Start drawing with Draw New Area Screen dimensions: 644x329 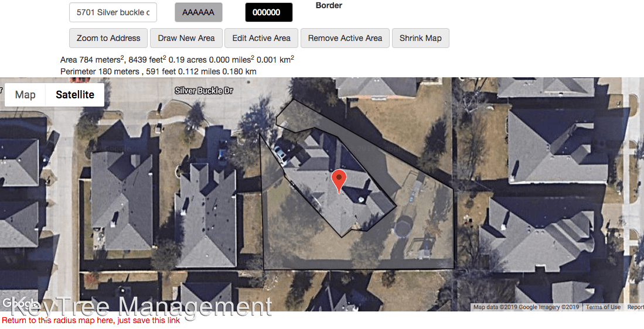point(186,38)
